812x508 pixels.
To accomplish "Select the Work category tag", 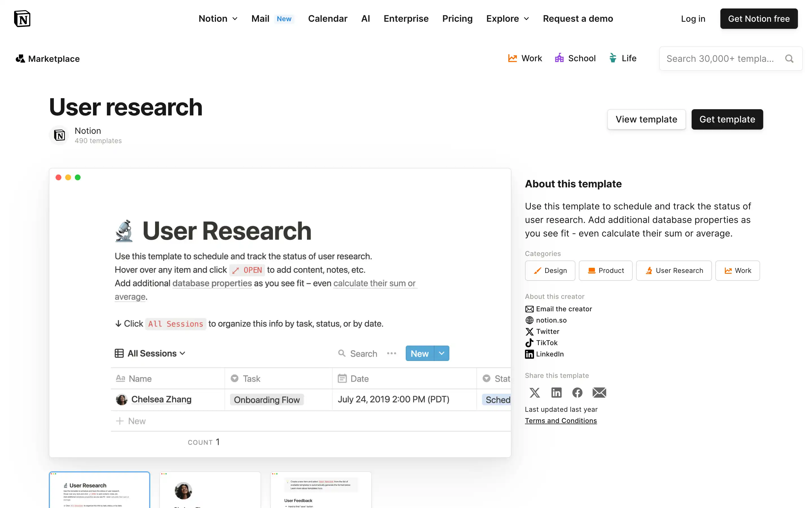I will tap(738, 271).
